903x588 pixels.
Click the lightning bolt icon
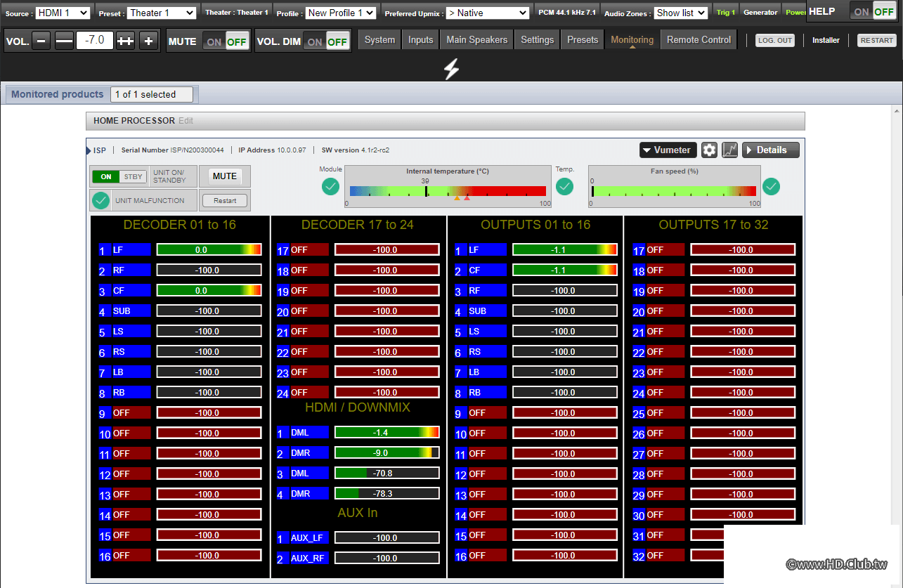pyautogui.click(x=451, y=69)
